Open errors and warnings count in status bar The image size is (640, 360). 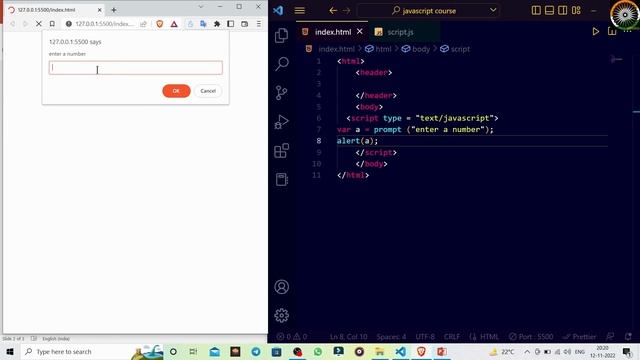[292, 337]
